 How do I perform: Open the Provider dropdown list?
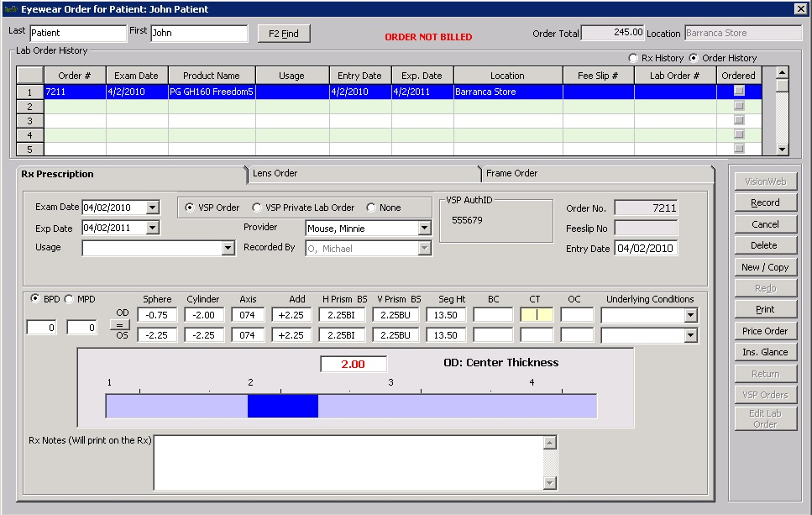pyautogui.click(x=424, y=229)
